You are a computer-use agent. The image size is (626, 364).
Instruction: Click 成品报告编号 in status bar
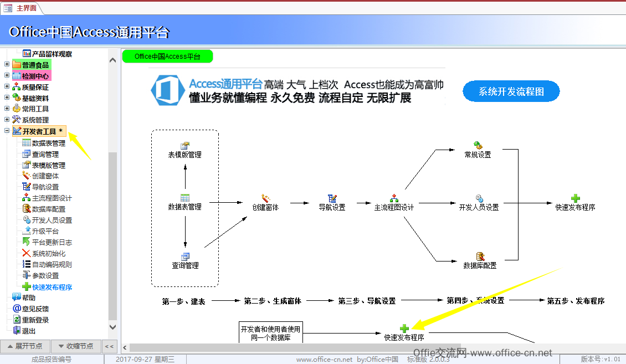pos(52,359)
